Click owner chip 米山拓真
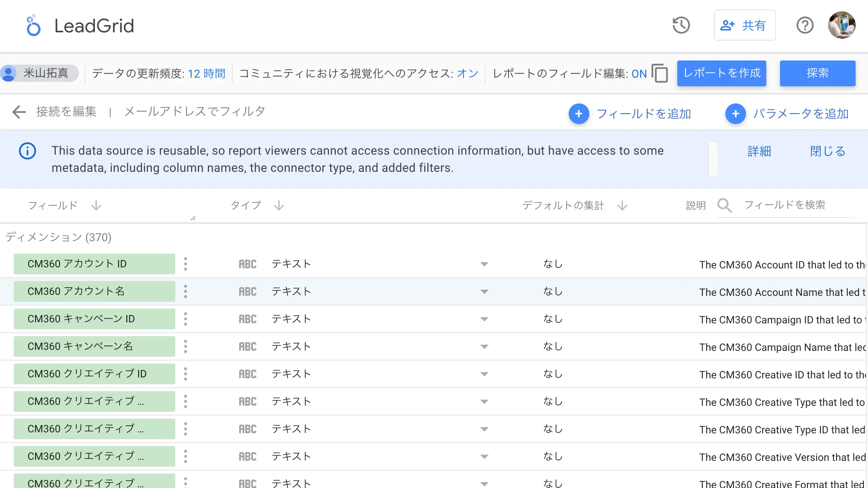 click(40, 73)
